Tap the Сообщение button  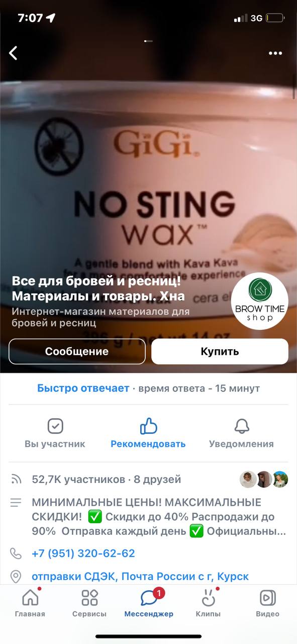(77, 351)
